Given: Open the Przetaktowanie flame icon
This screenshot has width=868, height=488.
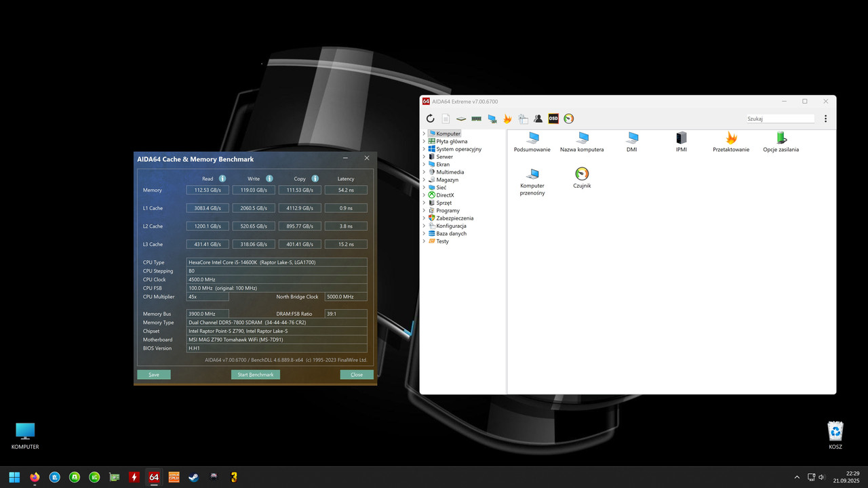Looking at the screenshot, I should coord(731,142).
